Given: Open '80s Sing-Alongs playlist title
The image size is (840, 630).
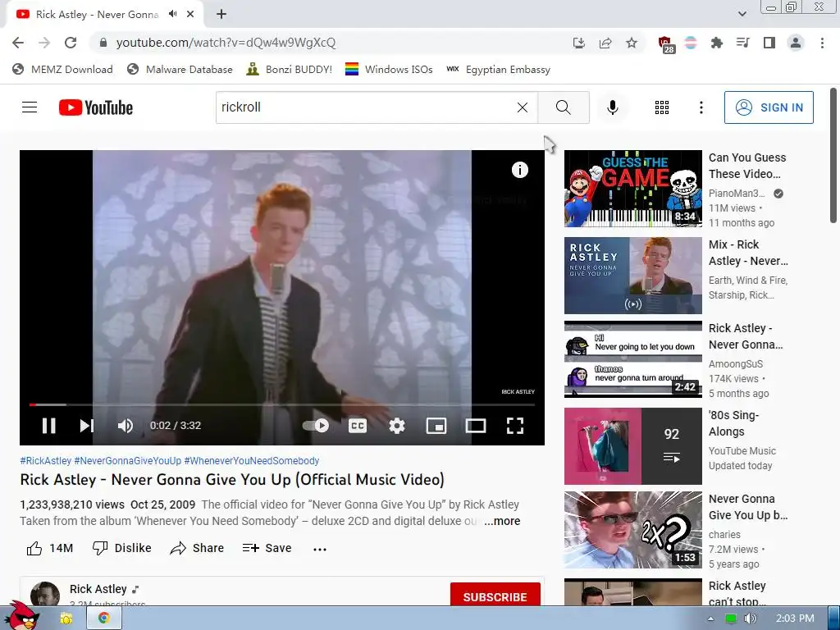Looking at the screenshot, I should [x=734, y=423].
